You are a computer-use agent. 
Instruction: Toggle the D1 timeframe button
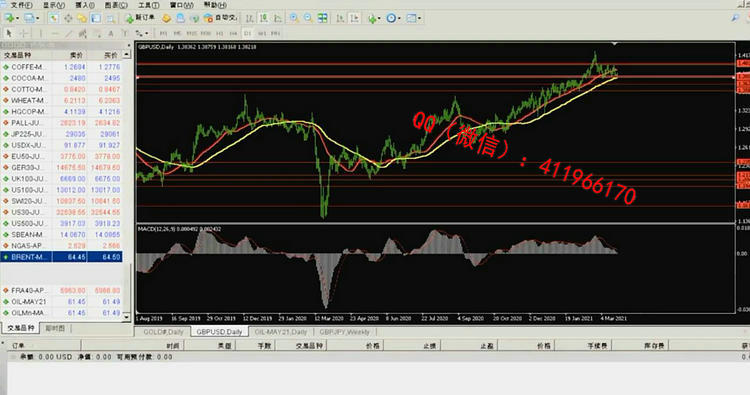pos(247,33)
